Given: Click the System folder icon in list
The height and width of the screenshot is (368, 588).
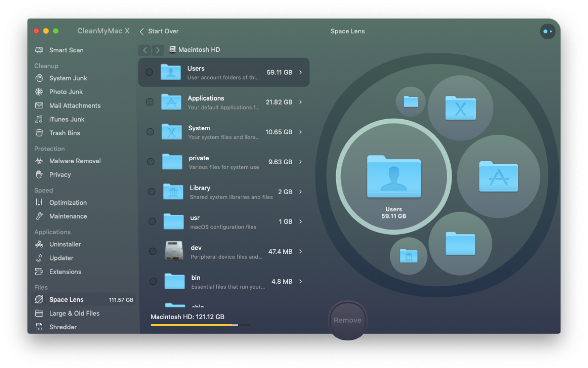Looking at the screenshot, I should point(172,132).
